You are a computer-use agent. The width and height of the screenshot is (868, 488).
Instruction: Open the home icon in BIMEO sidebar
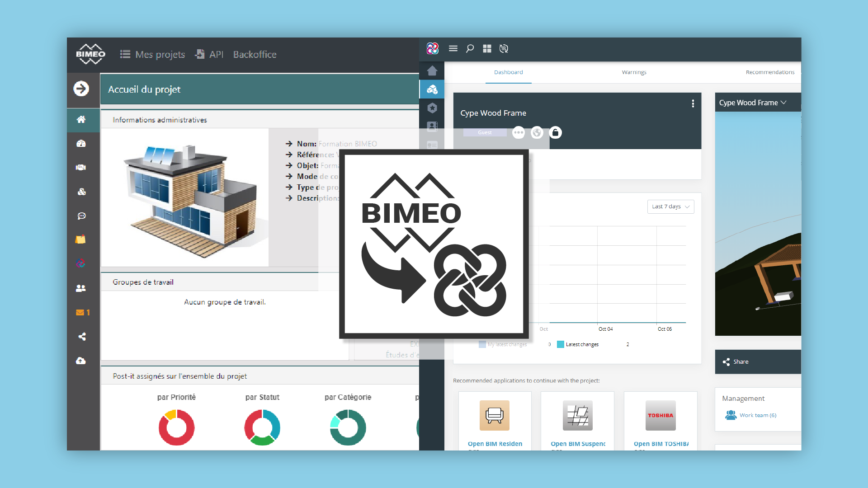coord(82,120)
